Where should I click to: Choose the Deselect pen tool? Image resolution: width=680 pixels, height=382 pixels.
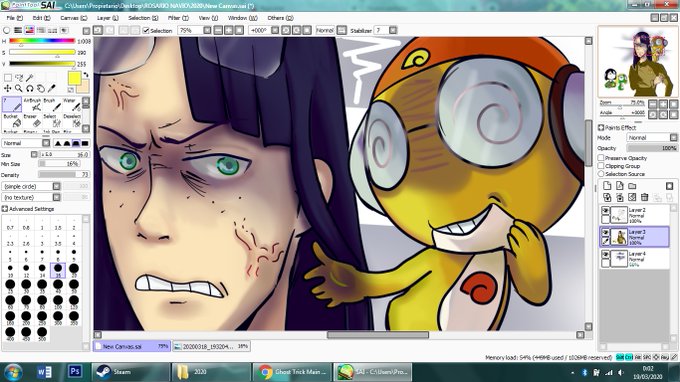pos(71,121)
